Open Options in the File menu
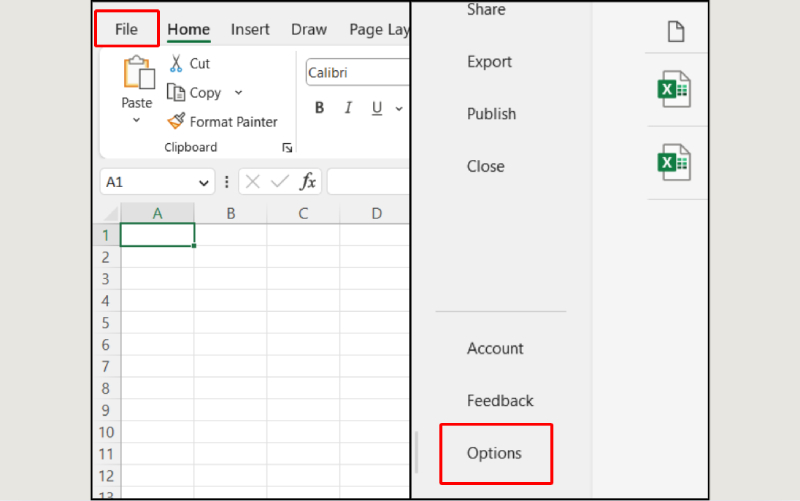This screenshot has width=800, height=501. coord(494,453)
